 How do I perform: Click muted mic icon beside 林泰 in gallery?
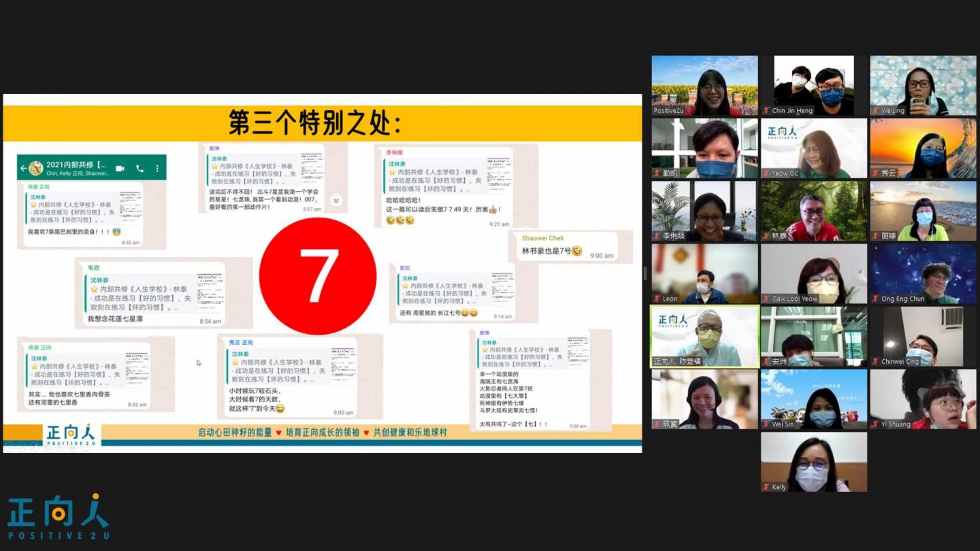[x=766, y=236]
